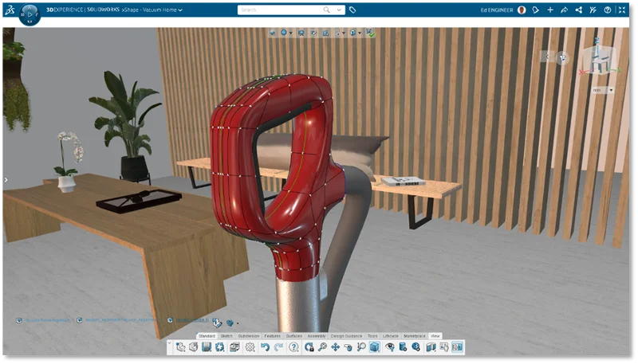This screenshot has height=364, width=638.
Task: Toggle the rightmost highlighted View toolbar button
Action: (x=457, y=347)
